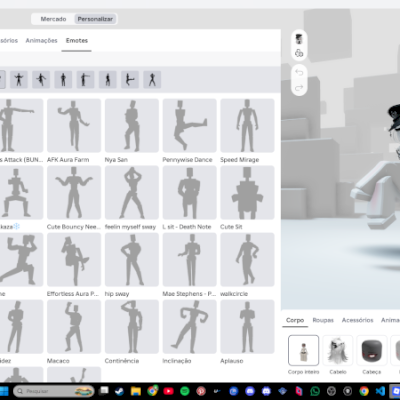Click the arm-pointing emote slot icon
Screen dimensions: 400x400
(85, 80)
